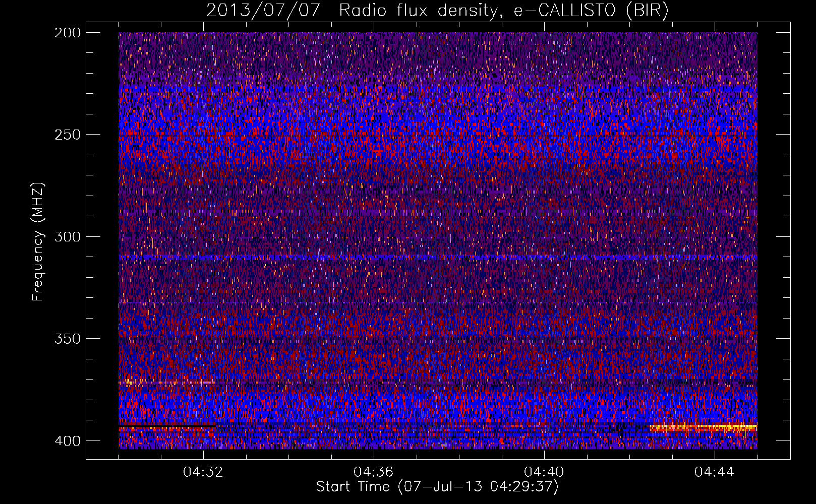This screenshot has height=504, width=816.
Task: Click the blue band around 385 MHz
Action: [x=438, y=403]
